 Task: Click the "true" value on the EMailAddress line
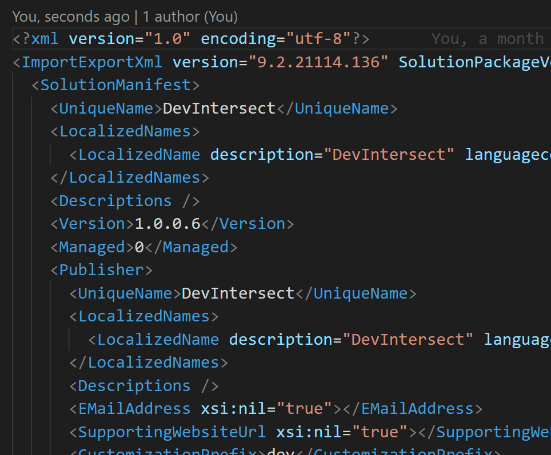pyautogui.click(x=304, y=409)
